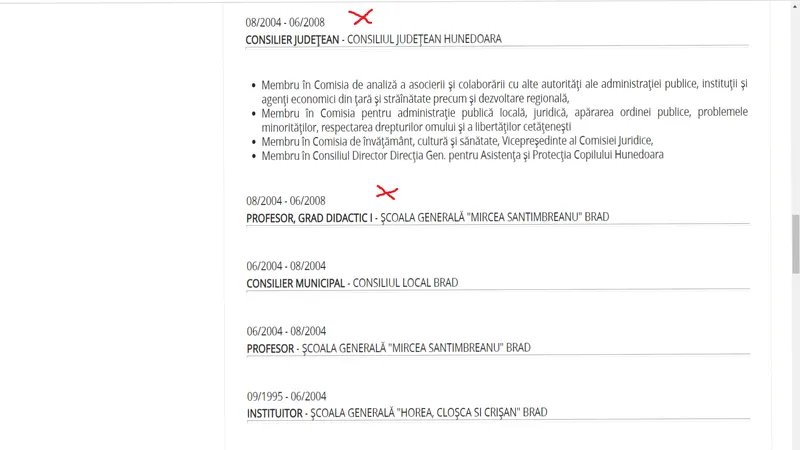Click the red X above Profesor, Grad Didactic I
Screen dimensions: 800x450
pyautogui.click(x=386, y=192)
